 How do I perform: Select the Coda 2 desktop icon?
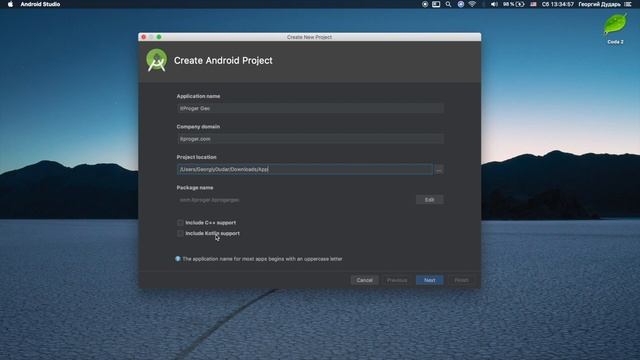tap(615, 29)
